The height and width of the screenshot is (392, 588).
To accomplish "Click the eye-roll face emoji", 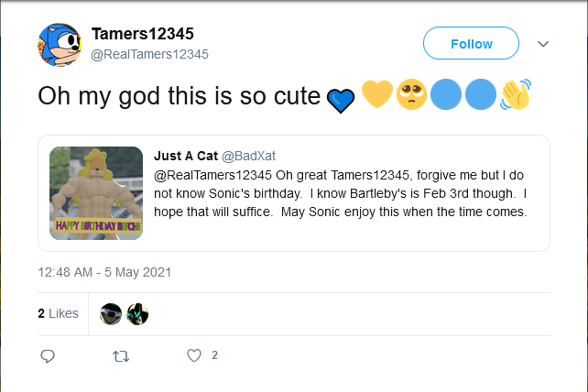I will click(x=411, y=95).
